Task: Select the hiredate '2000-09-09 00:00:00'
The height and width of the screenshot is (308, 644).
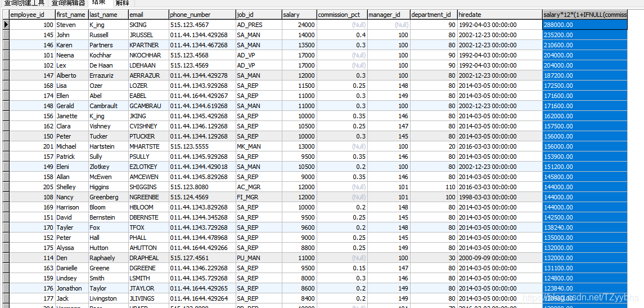Action: [x=500, y=258]
